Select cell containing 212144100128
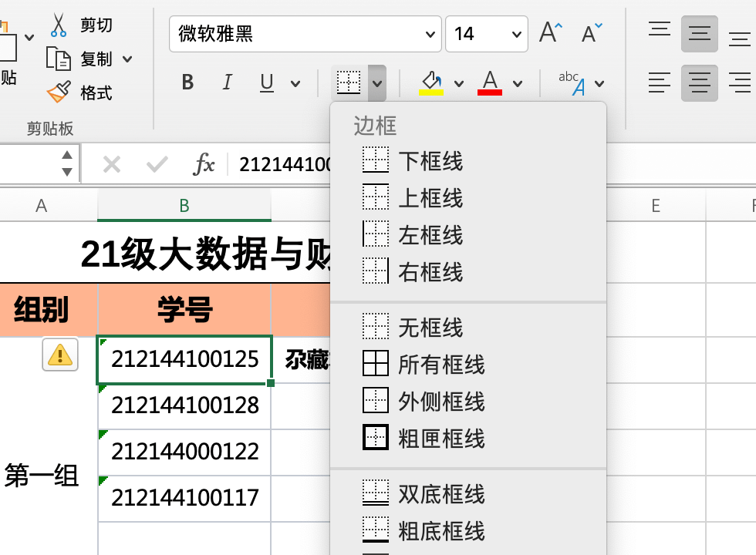The width and height of the screenshot is (756, 555). [x=184, y=405]
